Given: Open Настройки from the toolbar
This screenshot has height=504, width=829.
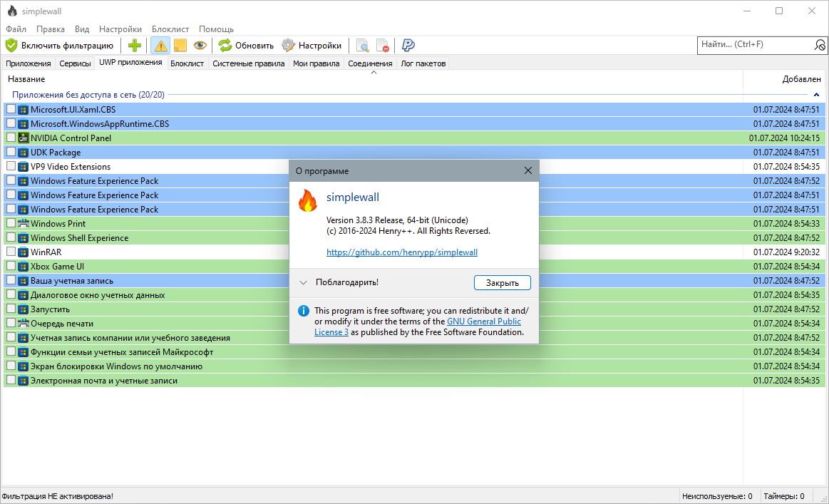Looking at the screenshot, I should point(311,46).
